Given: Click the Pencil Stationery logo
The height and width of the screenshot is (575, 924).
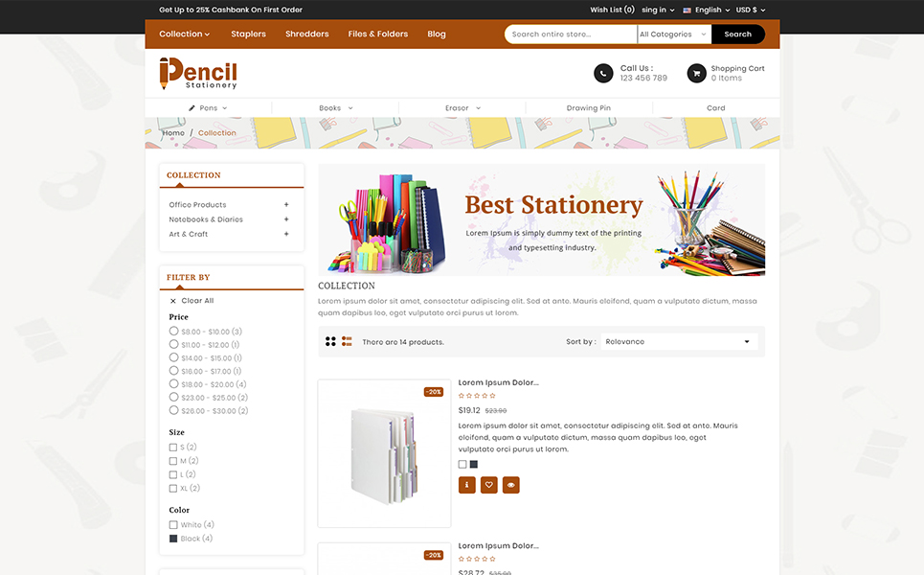Looking at the screenshot, I should [x=198, y=74].
